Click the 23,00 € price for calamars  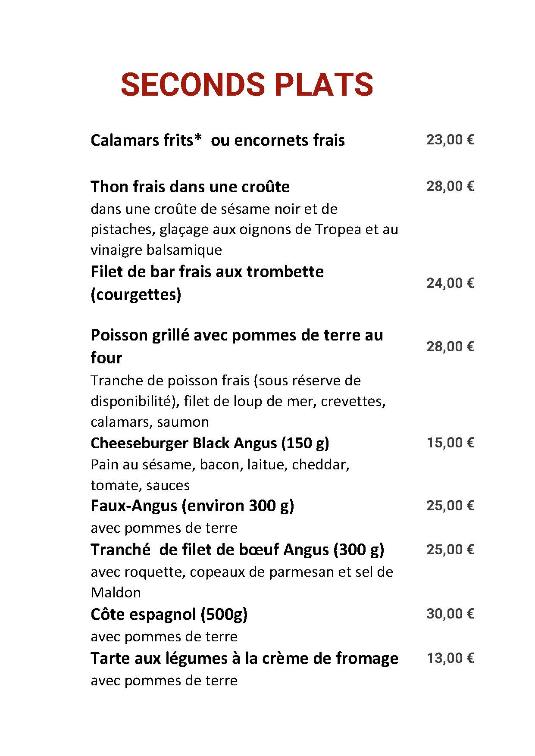pos(450,140)
